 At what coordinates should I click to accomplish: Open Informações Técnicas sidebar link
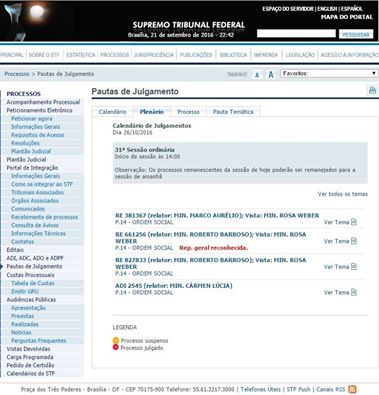click(x=38, y=233)
